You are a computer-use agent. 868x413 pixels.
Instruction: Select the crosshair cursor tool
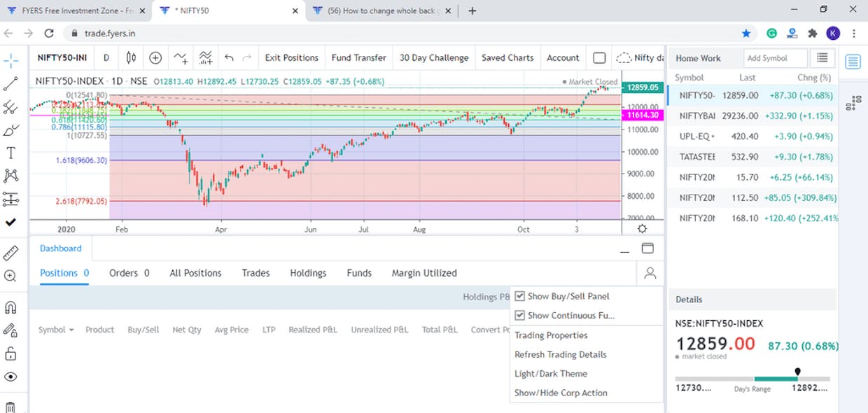point(10,61)
